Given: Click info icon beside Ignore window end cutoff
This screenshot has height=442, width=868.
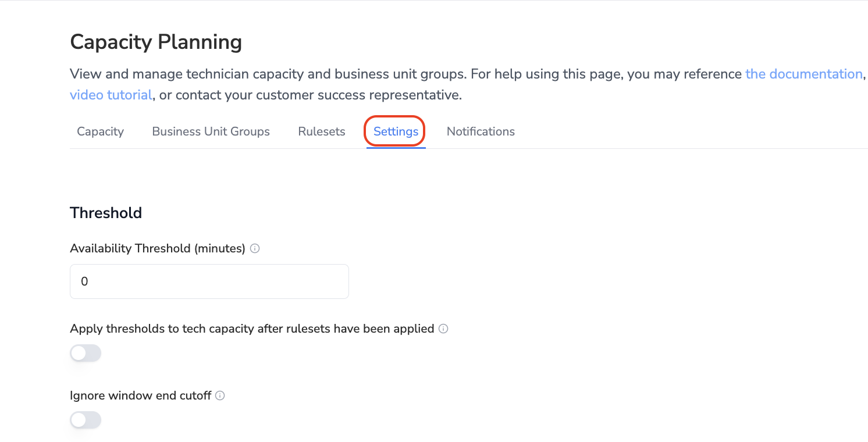Looking at the screenshot, I should pyautogui.click(x=220, y=395).
